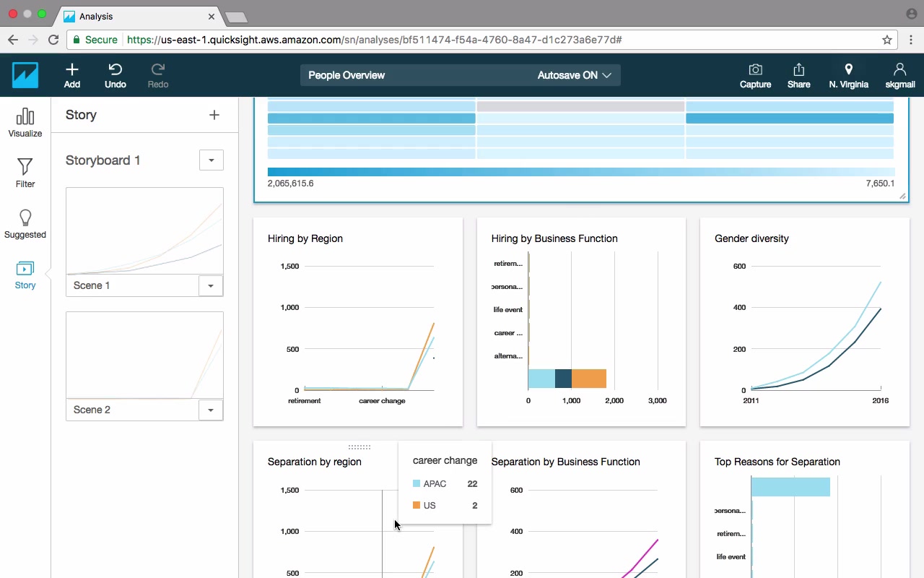Click the drag handle above Separation by region

coord(359,447)
